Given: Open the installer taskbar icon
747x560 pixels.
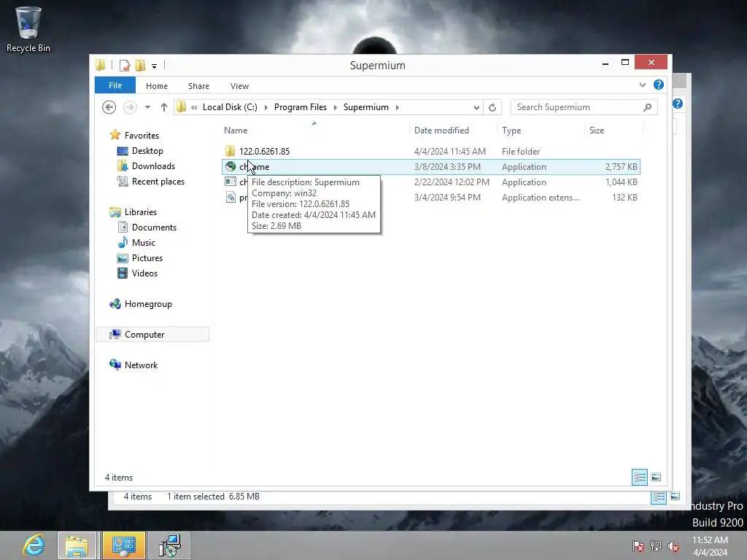Looking at the screenshot, I should (x=169, y=545).
